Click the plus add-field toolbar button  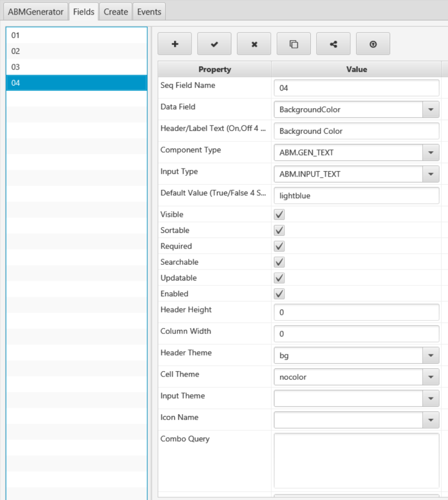(175, 44)
